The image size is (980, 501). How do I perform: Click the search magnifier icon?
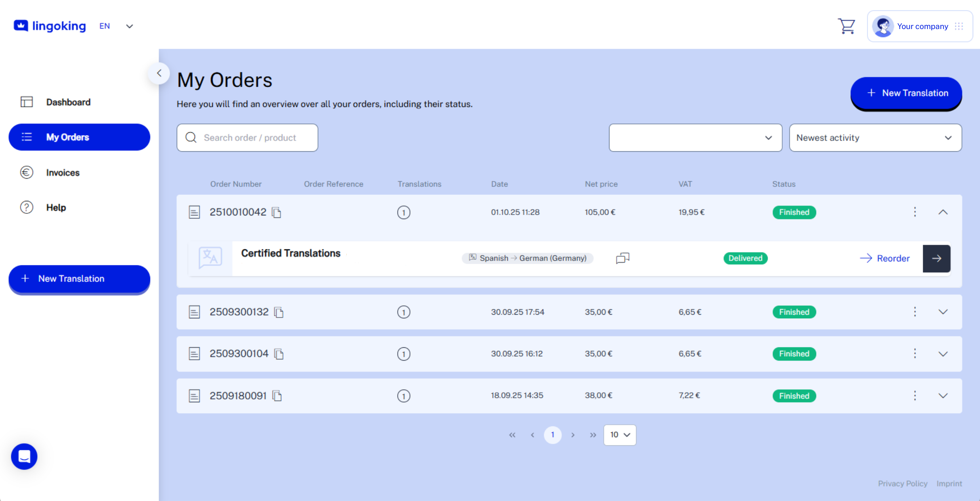tap(191, 138)
